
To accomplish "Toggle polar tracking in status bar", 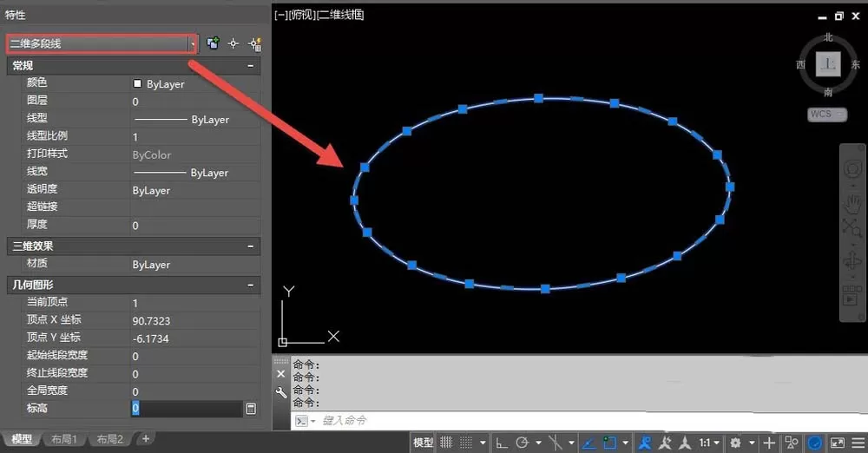I will (x=522, y=443).
